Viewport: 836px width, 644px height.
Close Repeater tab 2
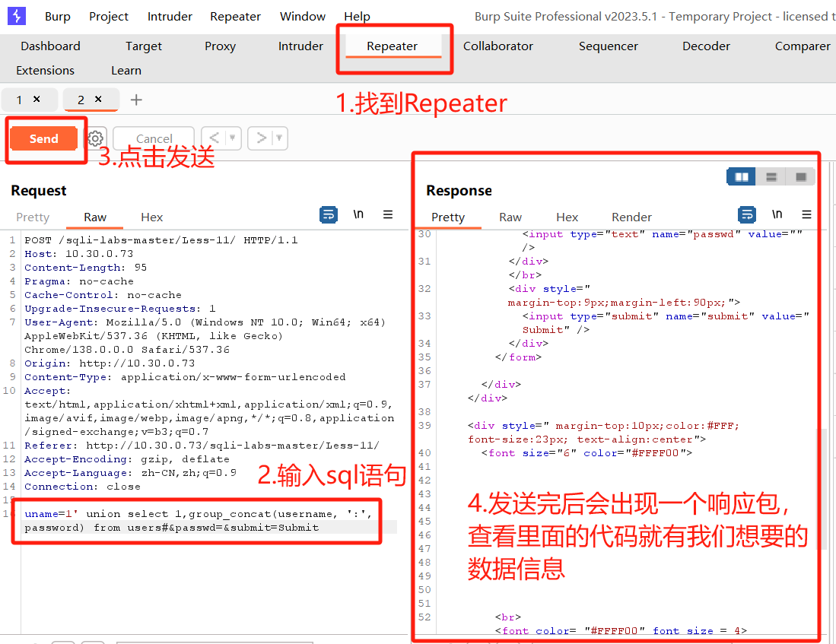tap(98, 99)
